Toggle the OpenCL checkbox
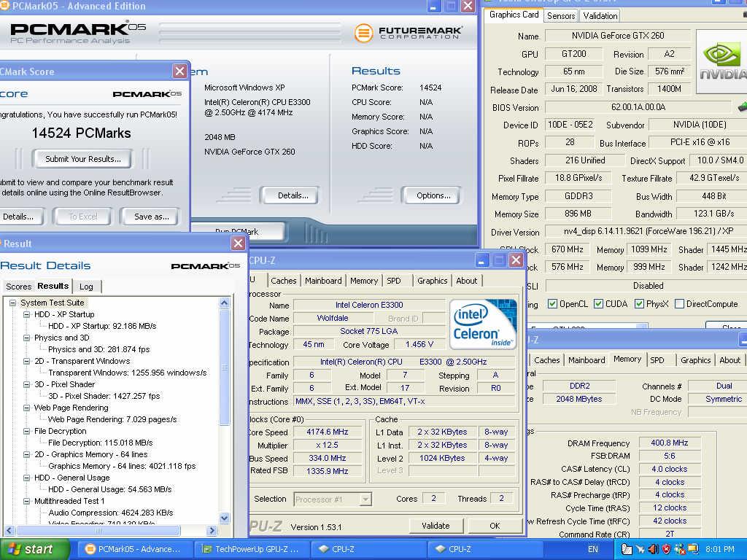747x560 pixels. [x=553, y=304]
